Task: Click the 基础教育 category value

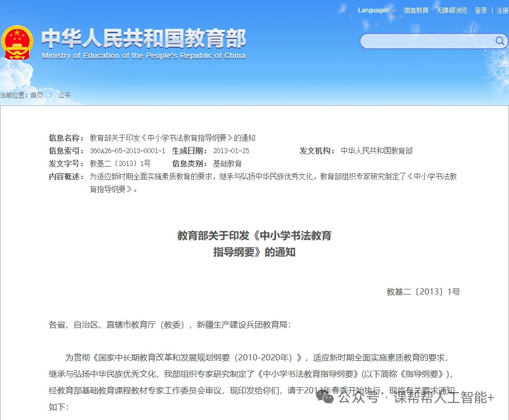Action: [x=227, y=163]
